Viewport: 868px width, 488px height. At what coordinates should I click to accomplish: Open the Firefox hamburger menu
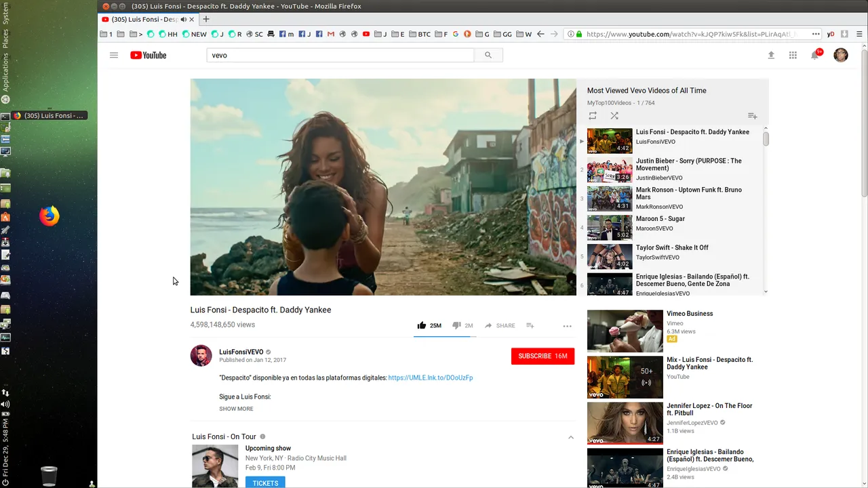860,34
